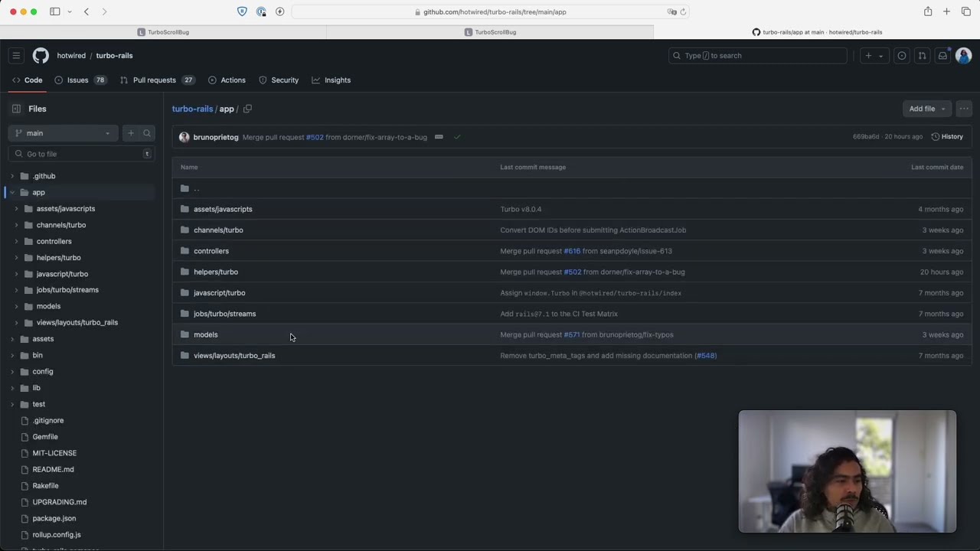Add a file with the plus icon beside the main branch

[131, 133]
